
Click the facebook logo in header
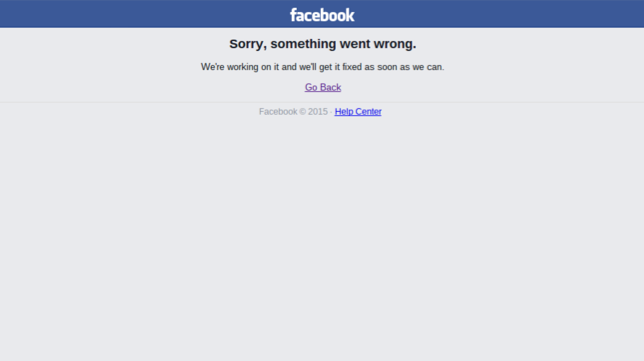[x=322, y=15]
